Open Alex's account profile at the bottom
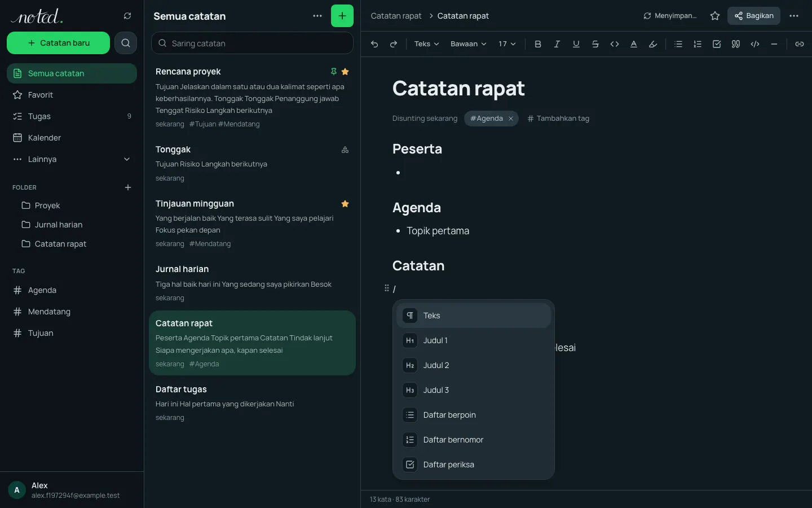 tap(72, 490)
